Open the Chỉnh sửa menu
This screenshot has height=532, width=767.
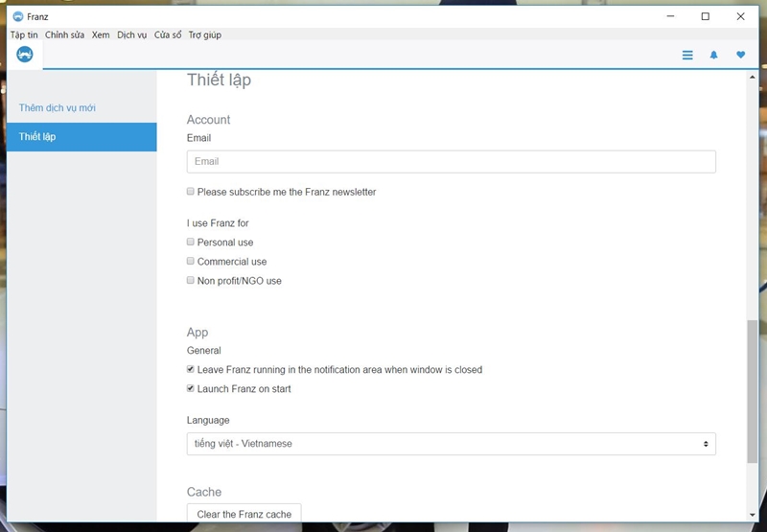[x=64, y=35]
